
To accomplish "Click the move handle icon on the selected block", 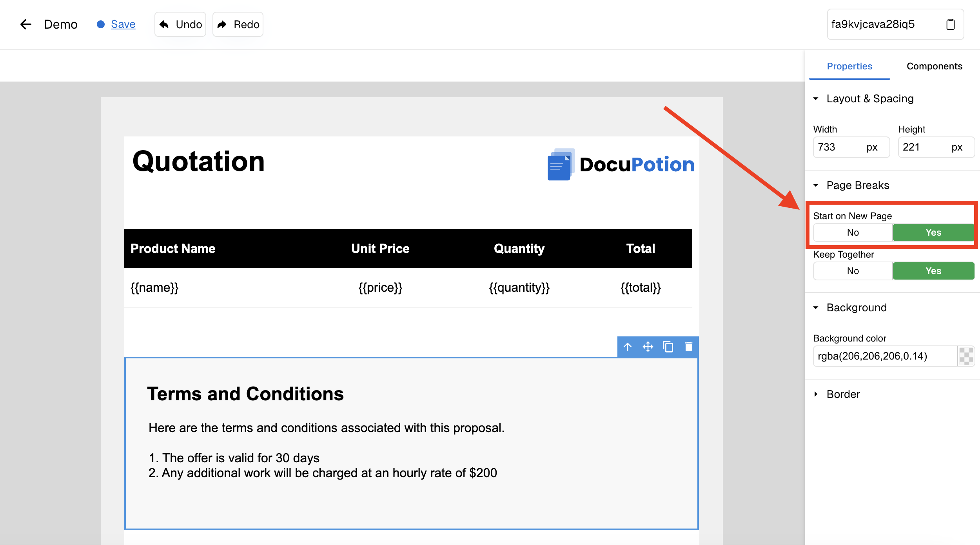I will pos(648,347).
